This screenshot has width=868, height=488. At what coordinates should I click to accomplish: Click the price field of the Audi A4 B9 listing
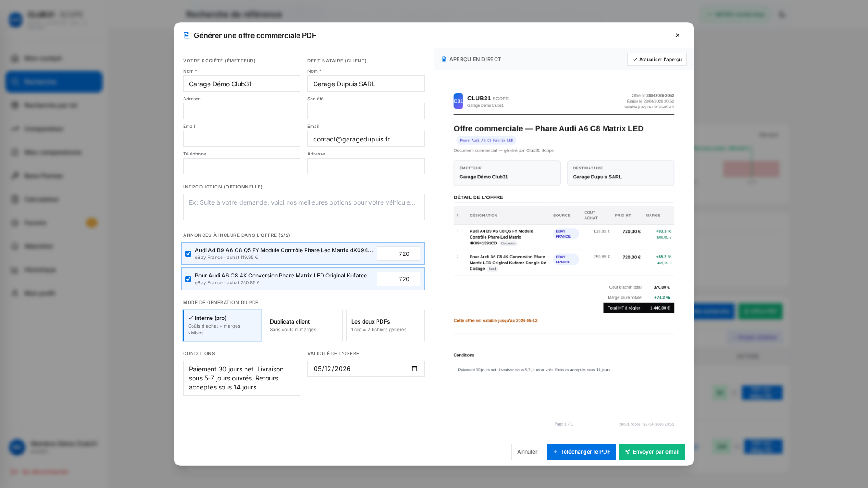(399, 254)
